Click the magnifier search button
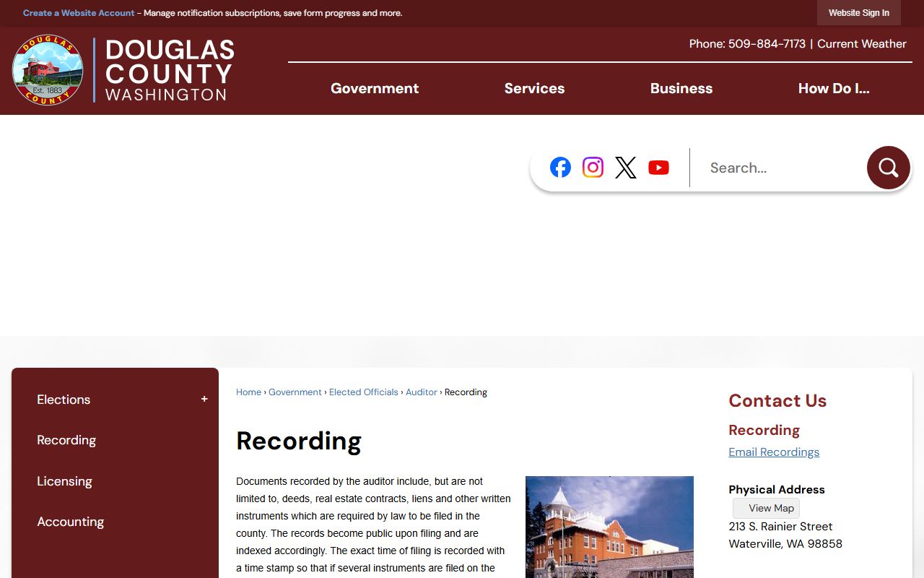This screenshot has height=578, width=924. (x=888, y=168)
